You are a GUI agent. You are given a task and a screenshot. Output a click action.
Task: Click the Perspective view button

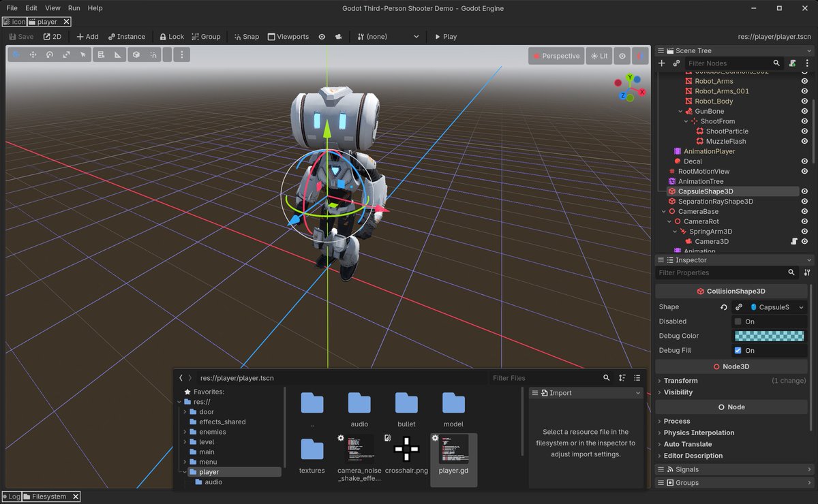pos(556,56)
